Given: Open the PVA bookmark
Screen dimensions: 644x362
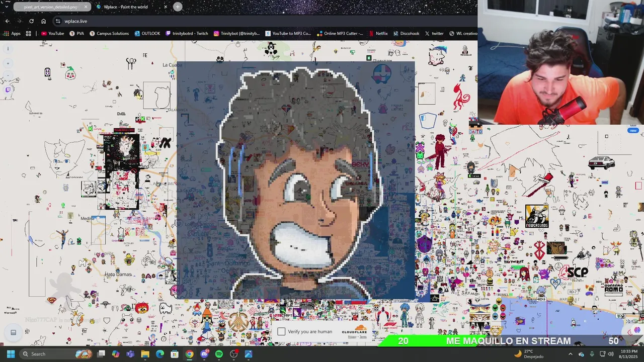Looking at the screenshot, I should pos(77,34).
